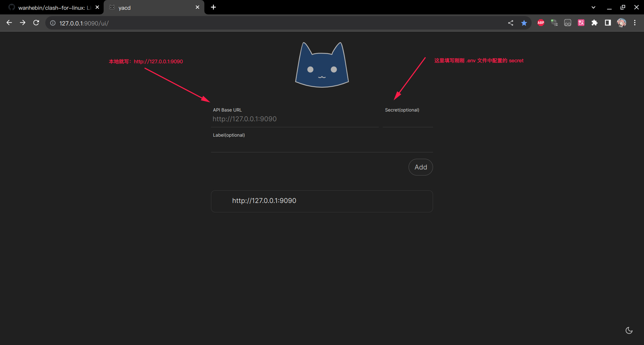Open the proxy switcher extension icon
Screen dimensions: 644x345
pos(554,23)
